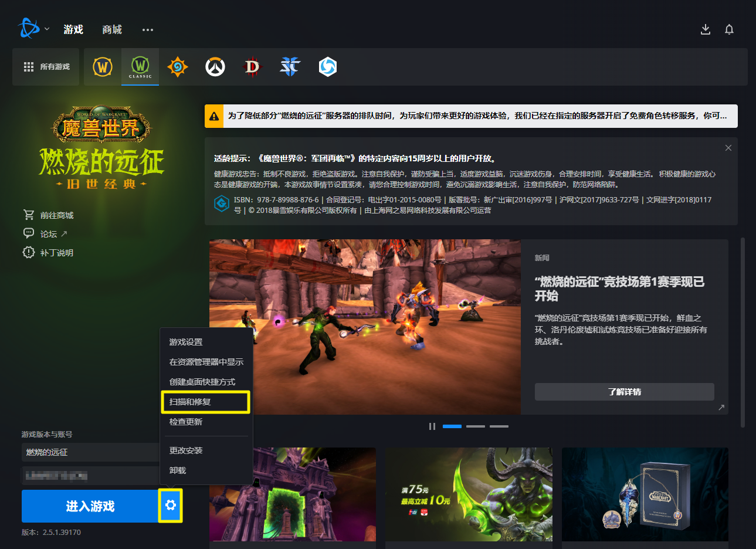The height and width of the screenshot is (549, 756).
Task: Click the forum speech bubble icon
Action: pyautogui.click(x=29, y=233)
